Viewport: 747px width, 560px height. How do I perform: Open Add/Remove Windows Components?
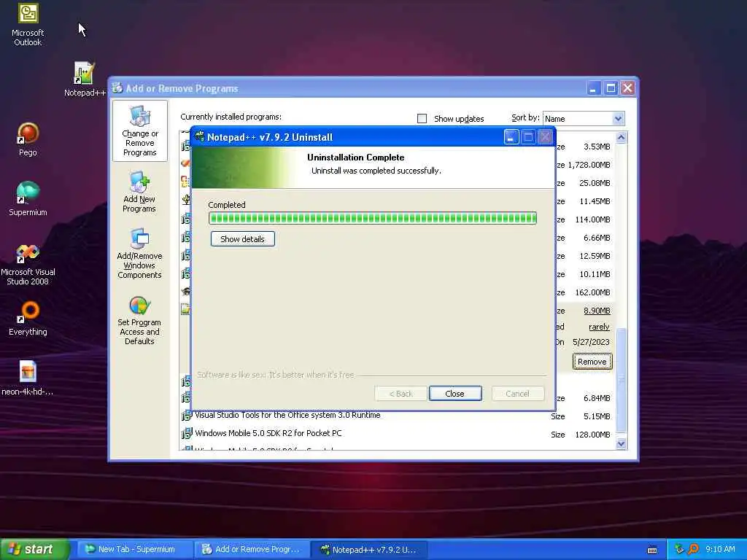139,254
